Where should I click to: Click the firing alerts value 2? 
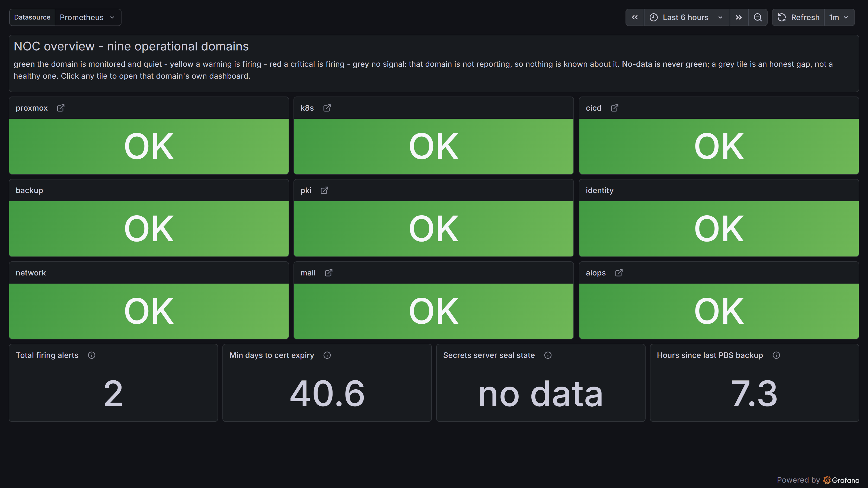[x=113, y=393]
